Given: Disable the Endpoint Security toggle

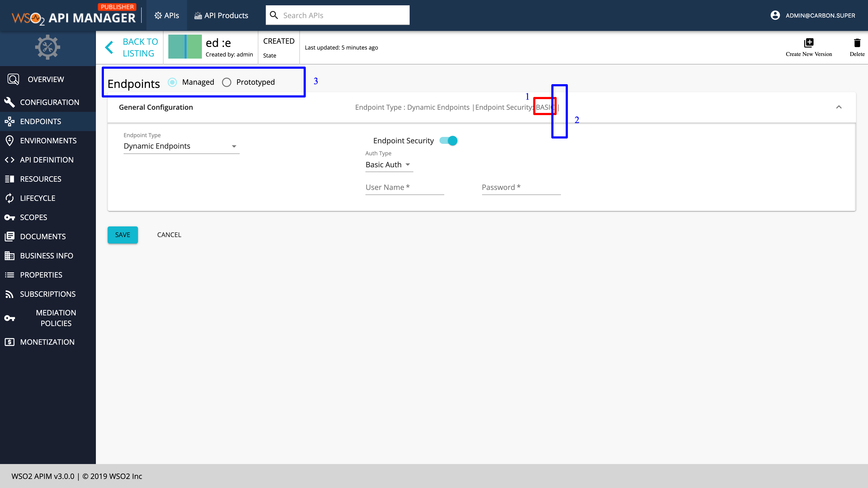Looking at the screenshot, I should click(x=449, y=141).
